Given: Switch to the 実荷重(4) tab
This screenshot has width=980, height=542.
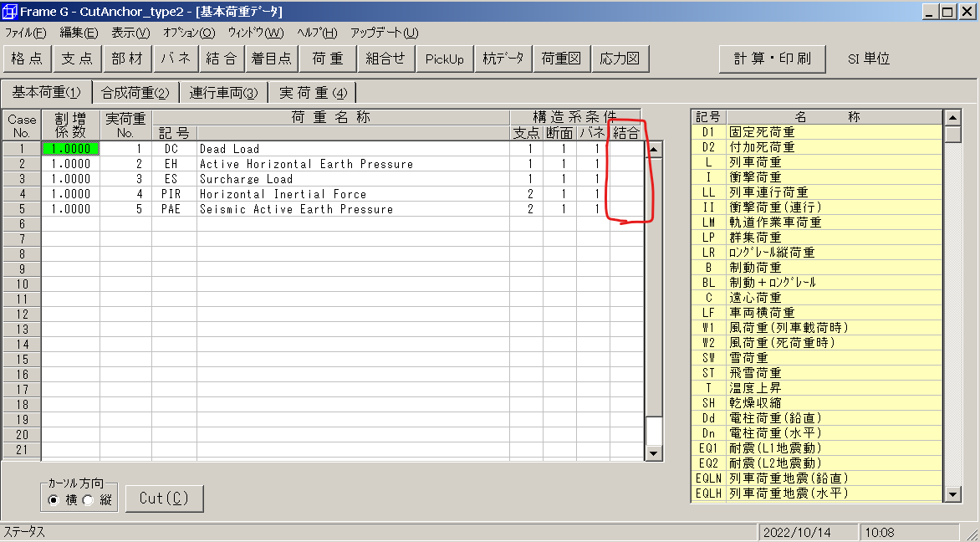Looking at the screenshot, I should [x=313, y=93].
